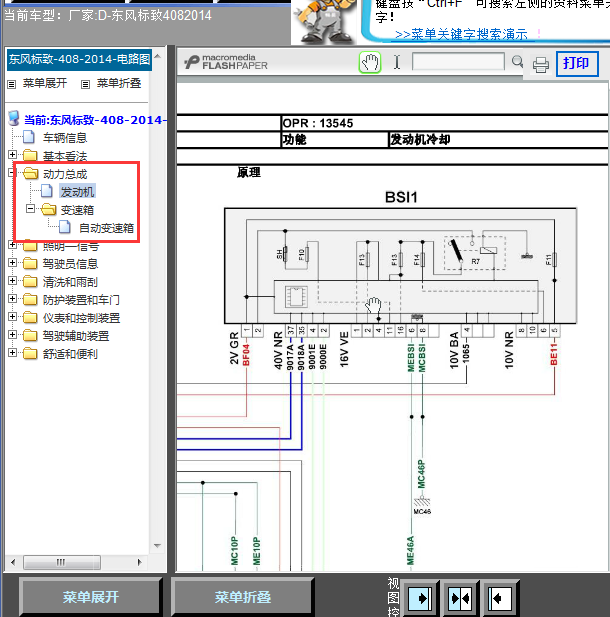Click the tree panel scroll down arrow
This screenshot has height=617, width=610.
pos(158,546)
